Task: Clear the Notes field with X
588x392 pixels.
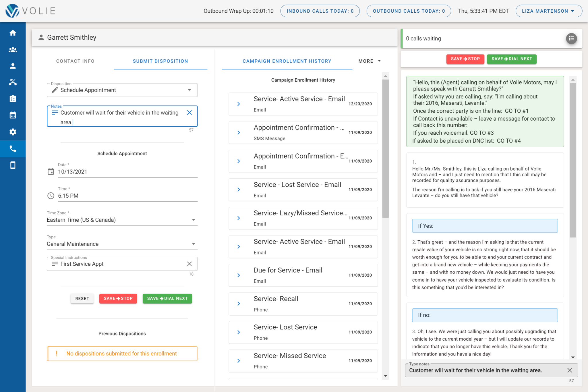Action: 189,113
